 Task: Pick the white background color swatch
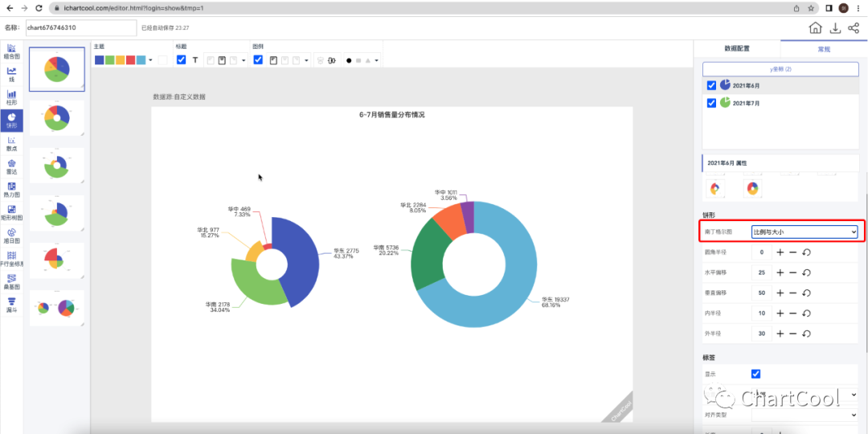tap(162, 59)
